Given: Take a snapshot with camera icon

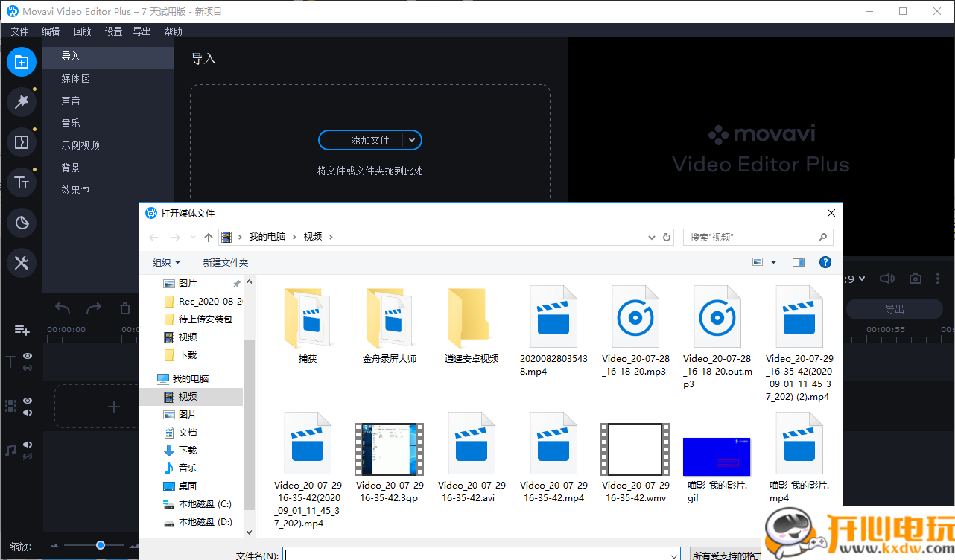Looking at the screenshot, I should (x=915, y=279).
